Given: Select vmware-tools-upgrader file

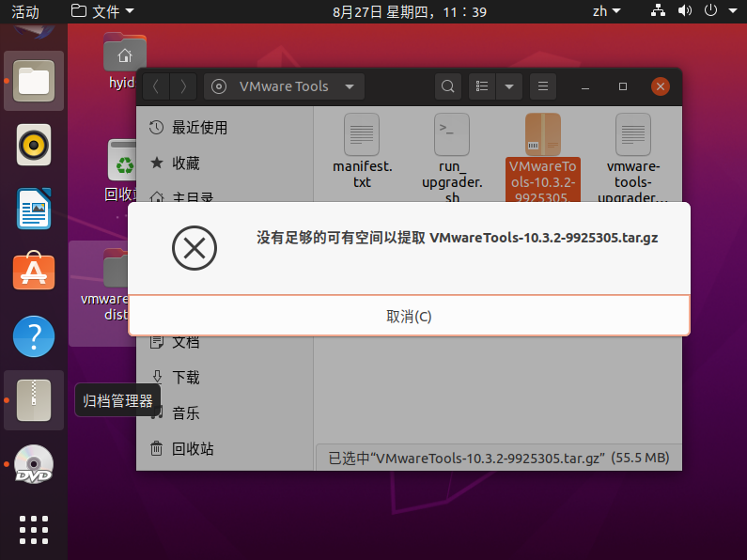Looking at the screenshot, I should pos(633,157).
